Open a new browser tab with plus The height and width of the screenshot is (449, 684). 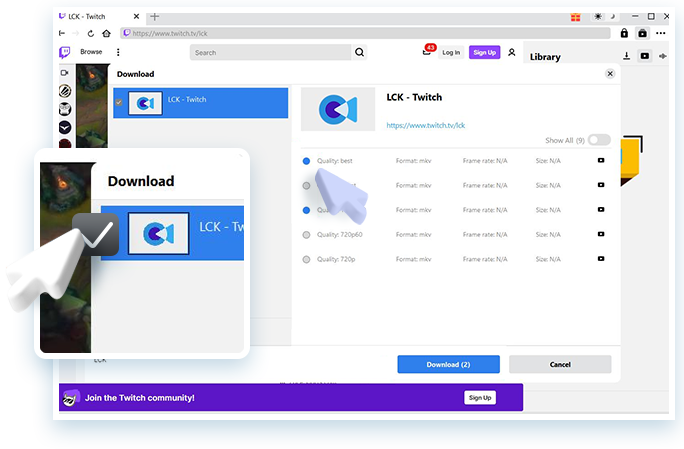coord(154,17)
